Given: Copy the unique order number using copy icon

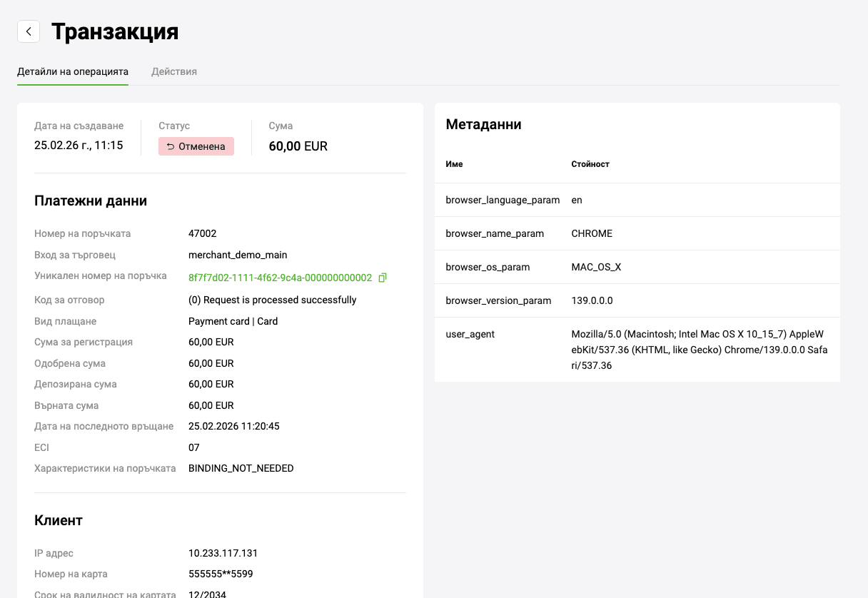Looking at the screenshot, I should pyautogui.click(x=383, y=278).
